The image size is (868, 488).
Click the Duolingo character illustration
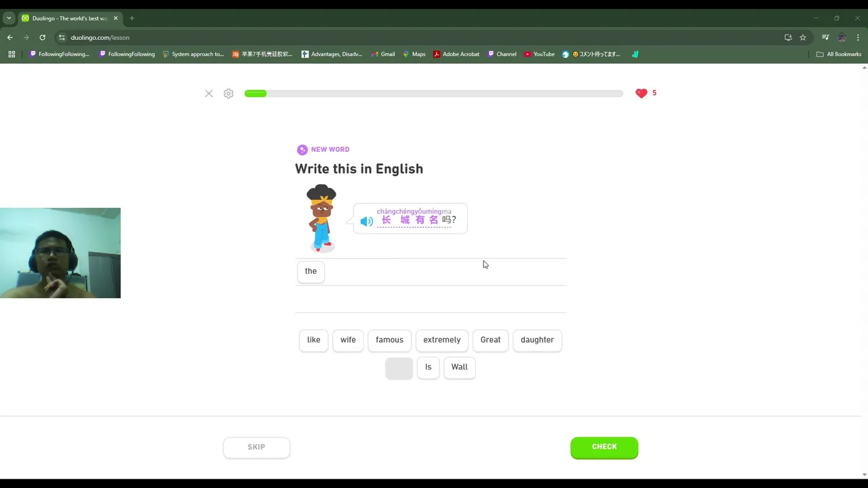tap(321, 218)
